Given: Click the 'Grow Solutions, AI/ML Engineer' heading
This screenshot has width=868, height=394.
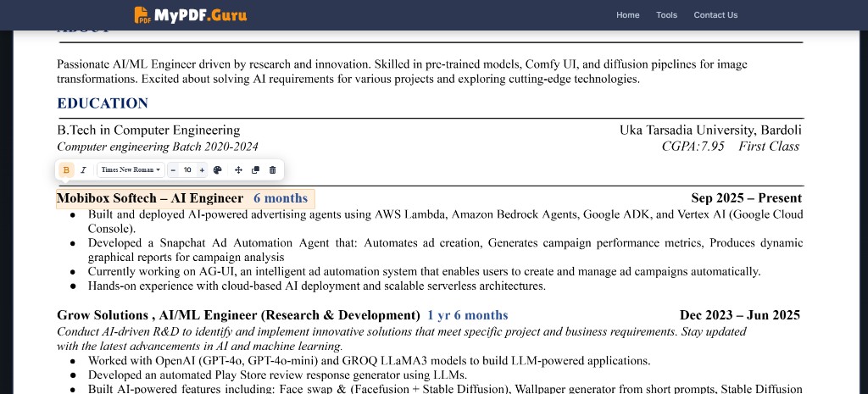Looking at the screenshot, I should pos(238,315).
